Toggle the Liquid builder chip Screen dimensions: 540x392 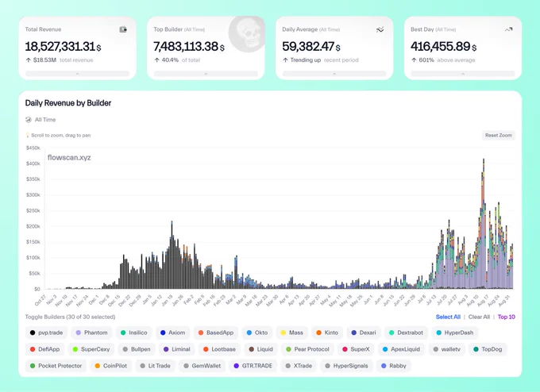click(261, 349)
